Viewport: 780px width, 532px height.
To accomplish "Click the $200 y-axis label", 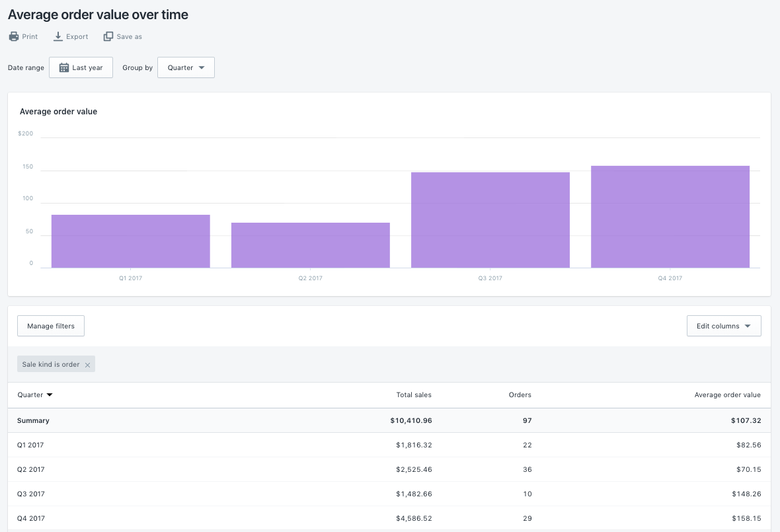I will pos(25,133).
